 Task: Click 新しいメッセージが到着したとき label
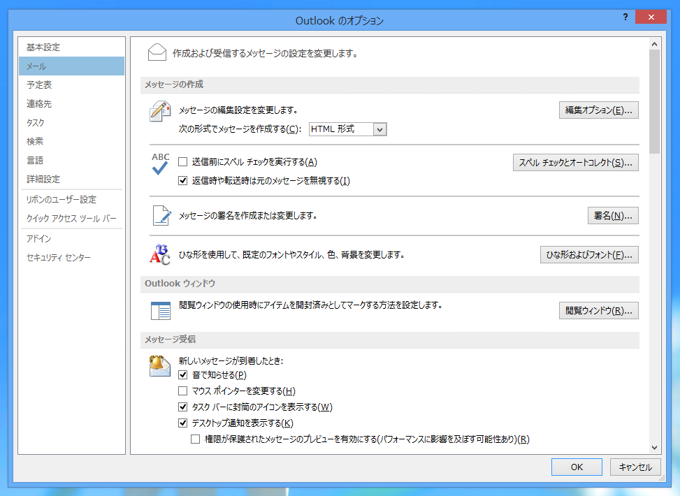231,361
